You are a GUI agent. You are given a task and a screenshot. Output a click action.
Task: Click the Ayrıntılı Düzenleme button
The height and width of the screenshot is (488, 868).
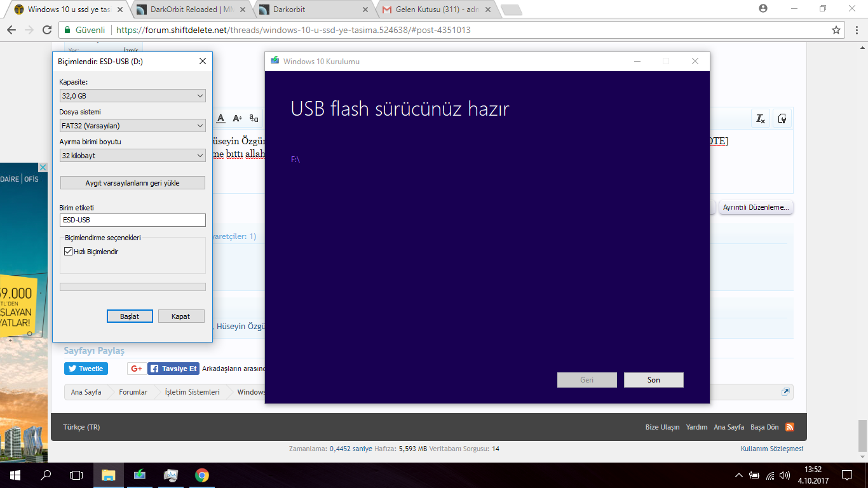tap(756, 207)
